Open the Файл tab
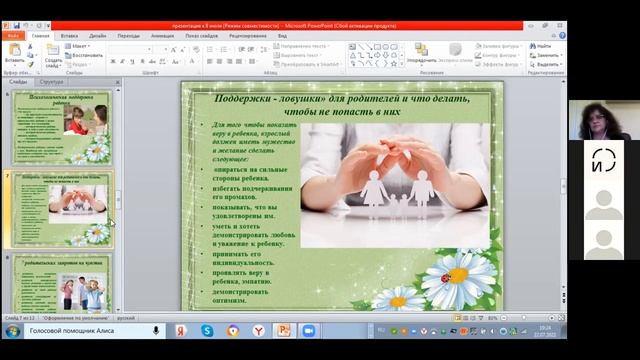 click(x=13, y=36)
